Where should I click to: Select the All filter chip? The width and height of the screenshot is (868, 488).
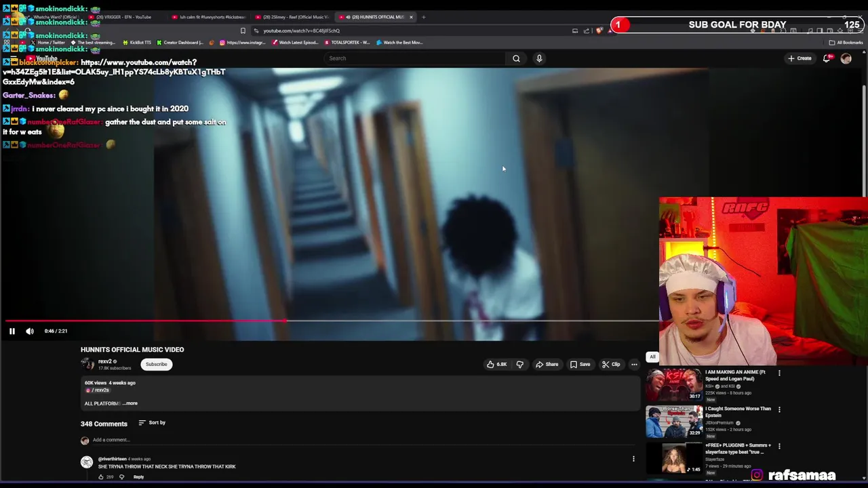pyautogui.click(x=652, y=357)
